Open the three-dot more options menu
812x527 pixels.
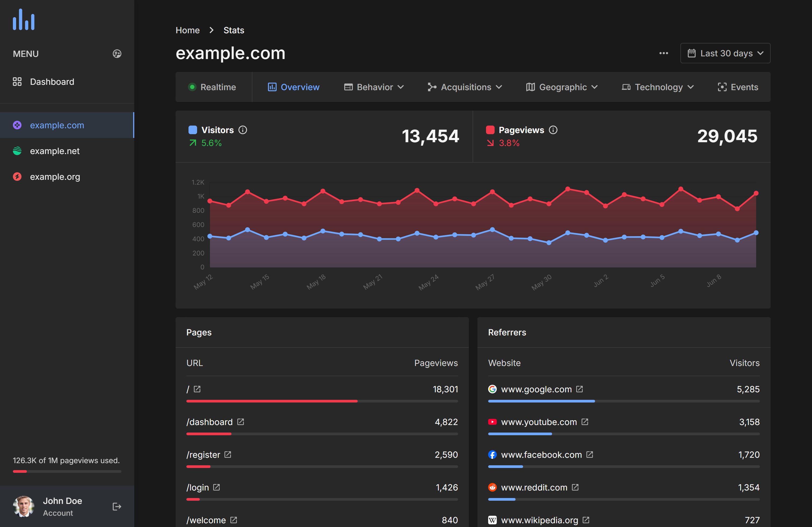[664, 53]
